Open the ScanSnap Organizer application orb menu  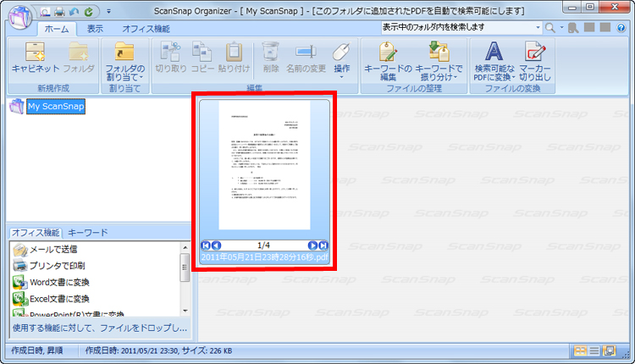[19, 17]
